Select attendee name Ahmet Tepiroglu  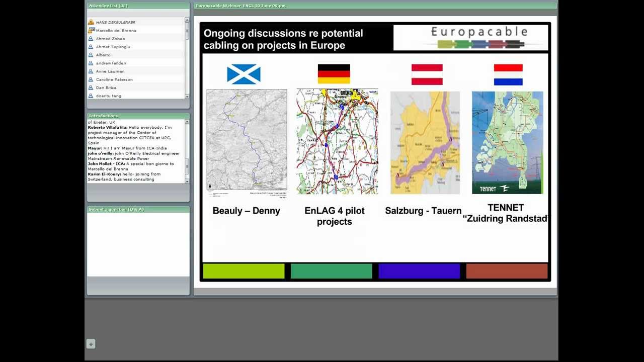[113, 47]
